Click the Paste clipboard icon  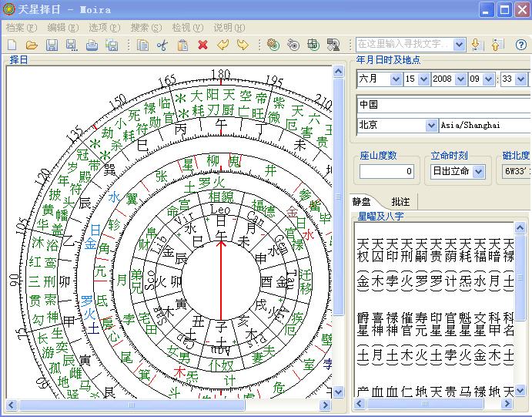[x=182, y=45]
